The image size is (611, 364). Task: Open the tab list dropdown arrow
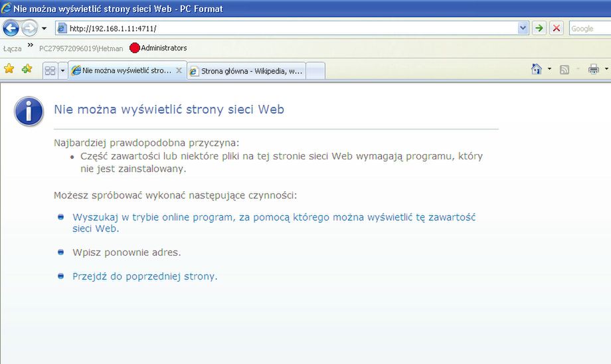[62, 70]
